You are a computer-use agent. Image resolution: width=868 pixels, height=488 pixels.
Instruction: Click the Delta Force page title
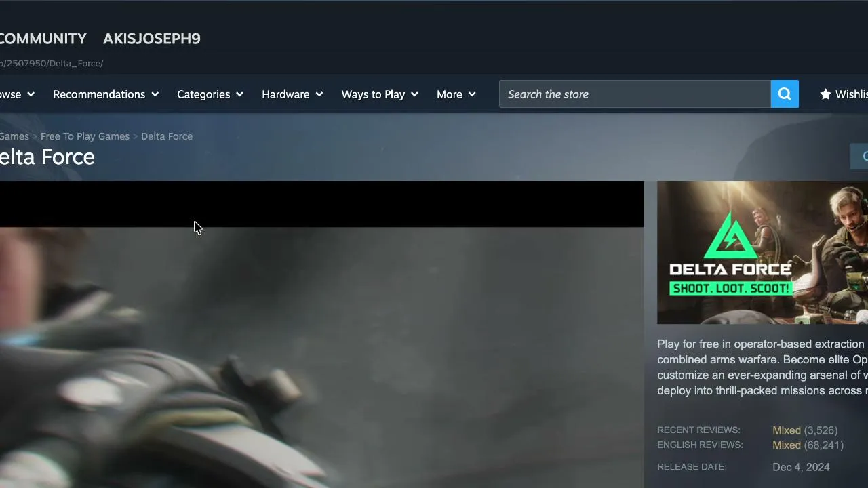pyautogui.click(x=47, y=157)
